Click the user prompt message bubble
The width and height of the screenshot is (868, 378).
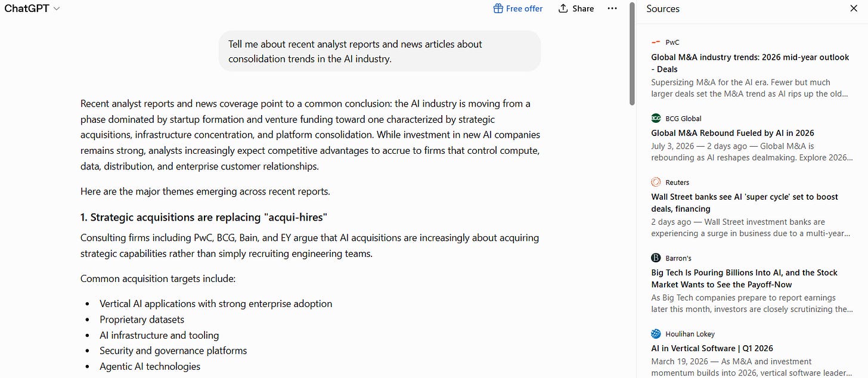[x=380, y=51]
